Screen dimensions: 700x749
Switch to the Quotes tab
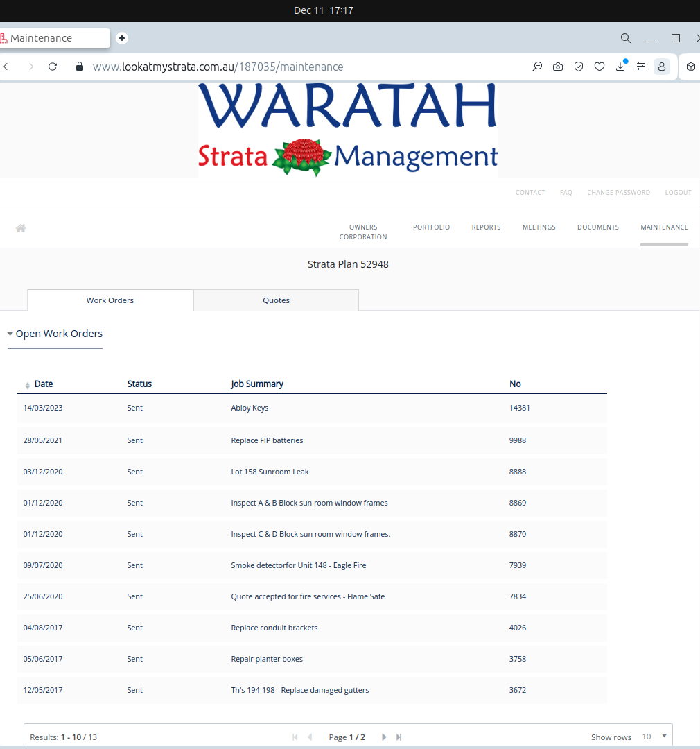pyautogui.click(x=276, y=300)
